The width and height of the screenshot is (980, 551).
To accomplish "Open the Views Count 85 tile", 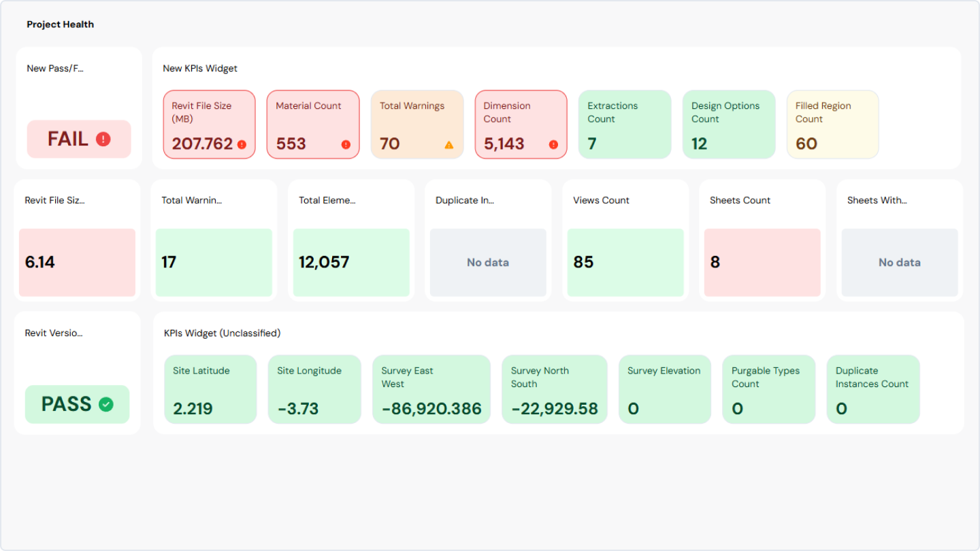I will 625,262.
